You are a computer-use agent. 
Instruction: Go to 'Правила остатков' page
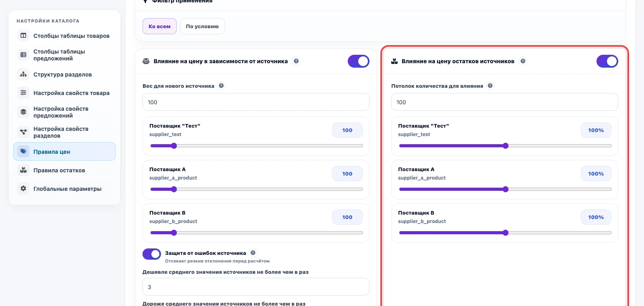click(64, 170)
